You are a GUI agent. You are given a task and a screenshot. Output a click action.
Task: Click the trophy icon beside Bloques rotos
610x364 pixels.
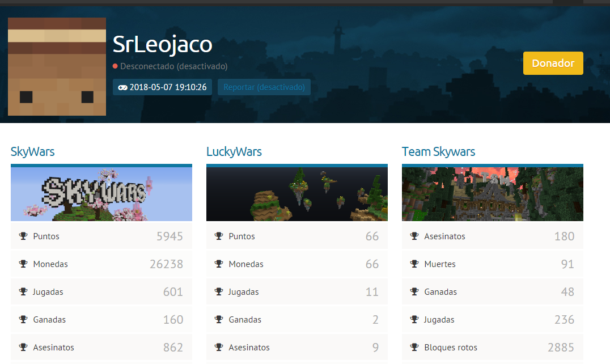click(x=414, y=347)
